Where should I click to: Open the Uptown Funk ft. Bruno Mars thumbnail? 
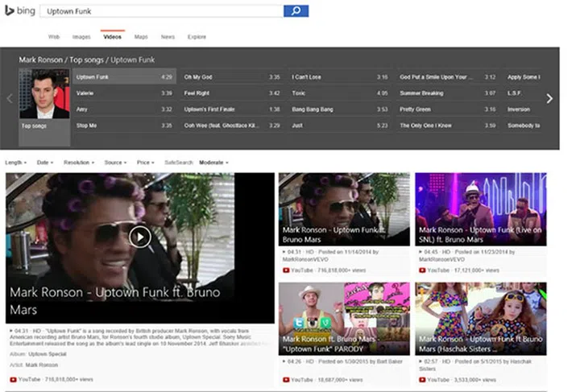click(344, 209)
